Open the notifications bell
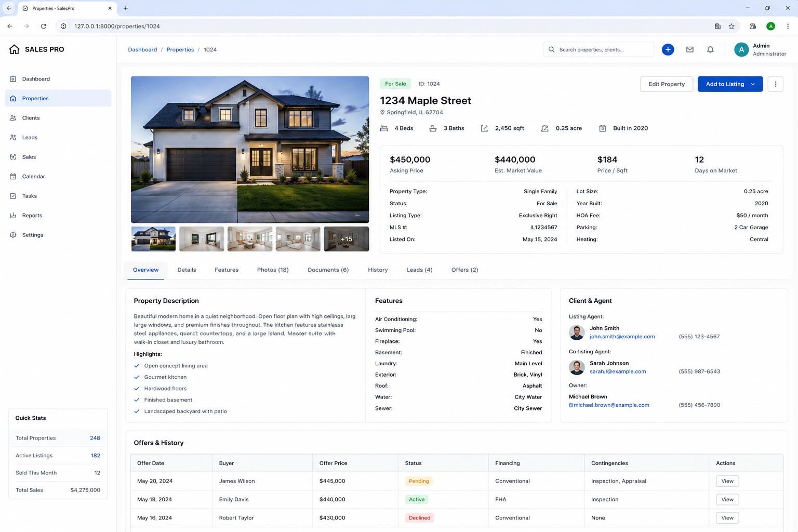This screenshot has width=798, height=532. click(x=710, y=49)
